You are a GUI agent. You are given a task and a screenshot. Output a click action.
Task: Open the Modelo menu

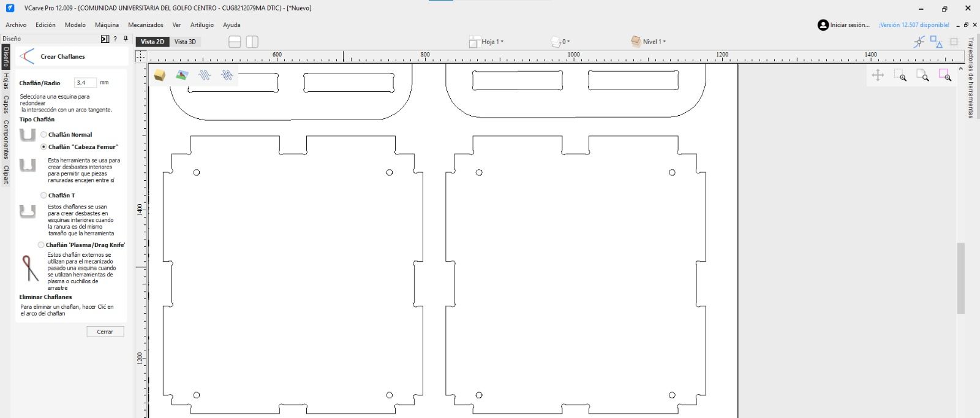coord(75,25)
